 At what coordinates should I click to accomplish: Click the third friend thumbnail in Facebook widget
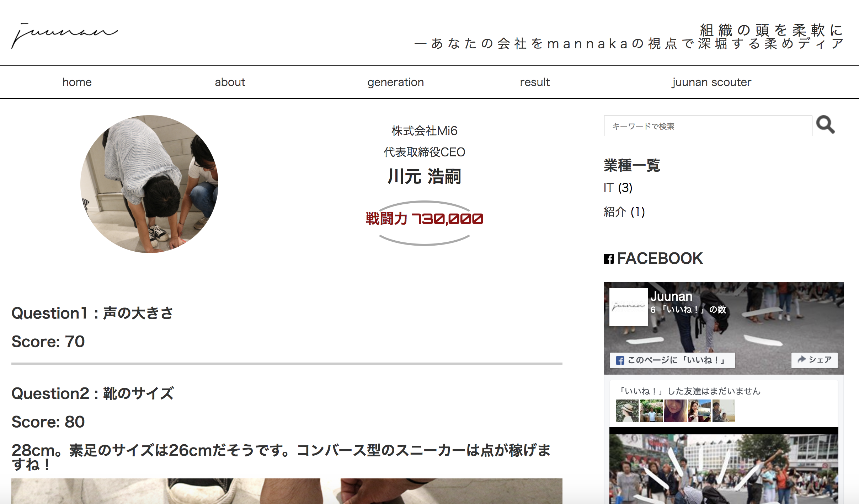675,411
